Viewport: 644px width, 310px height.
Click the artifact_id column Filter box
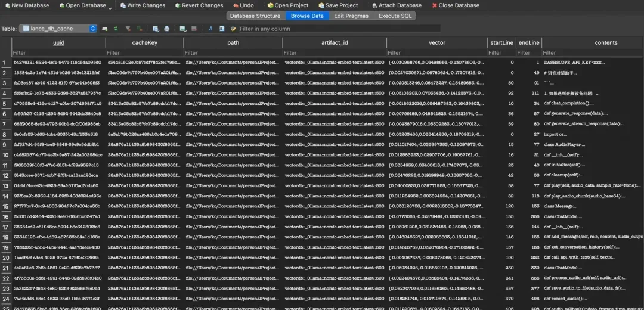click(335, 53)
